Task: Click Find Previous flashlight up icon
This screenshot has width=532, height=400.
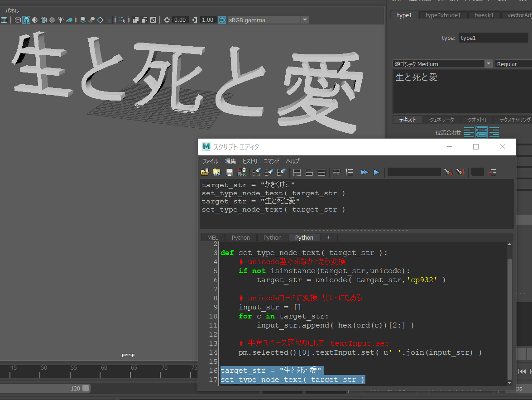Action: pos(460,172)
